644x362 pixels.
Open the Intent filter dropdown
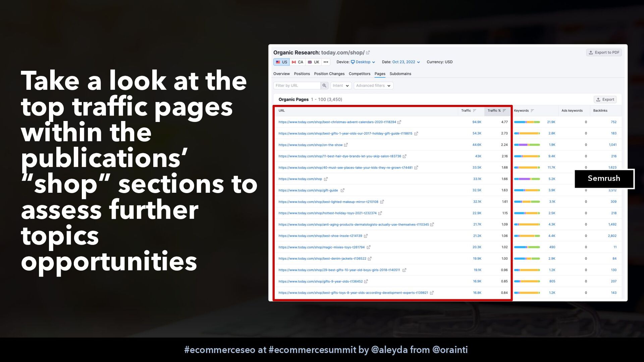pyautogui.click(x=341, y=85)
